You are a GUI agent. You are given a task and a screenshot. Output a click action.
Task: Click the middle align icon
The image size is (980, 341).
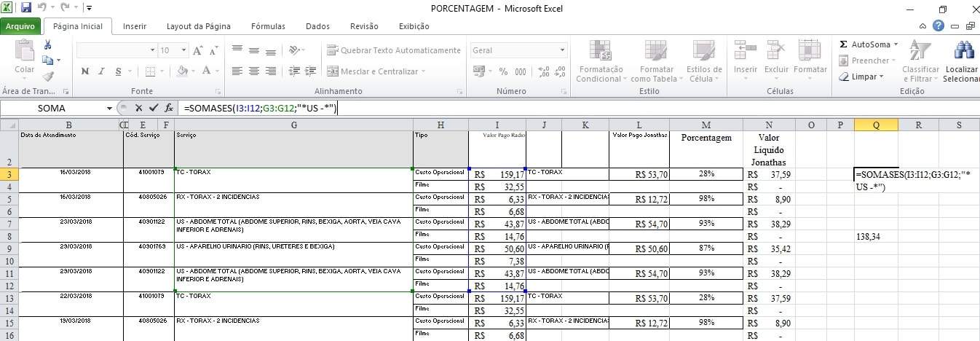(x=253, y=50)
